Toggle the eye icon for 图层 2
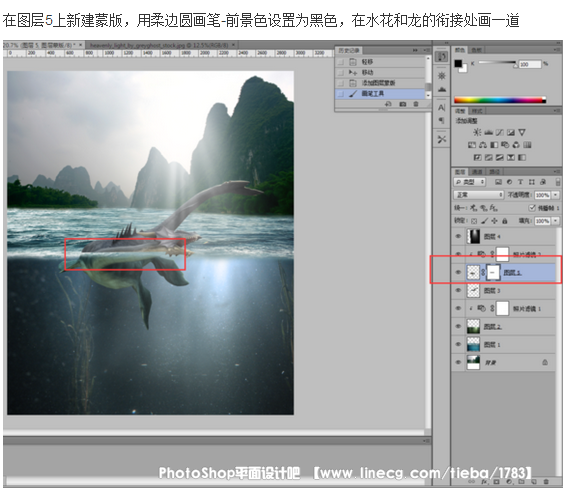This screenshot has height=490, width=582. coord(458,326)
